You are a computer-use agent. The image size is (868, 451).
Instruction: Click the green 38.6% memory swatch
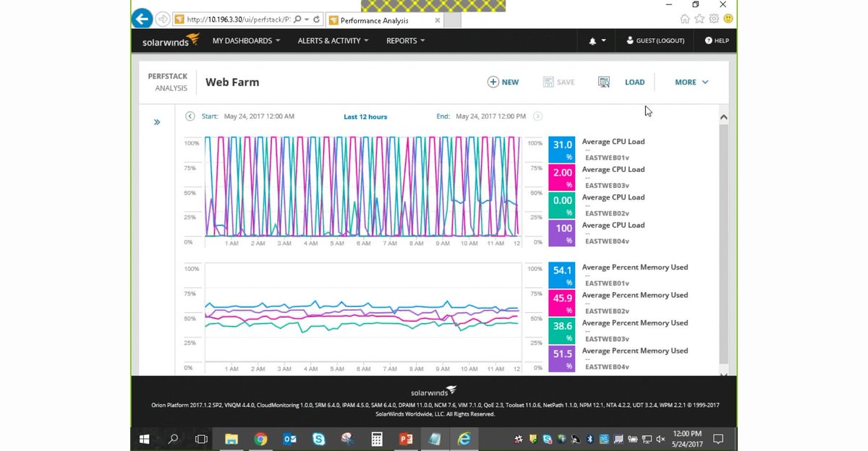(x=562, y=331)
